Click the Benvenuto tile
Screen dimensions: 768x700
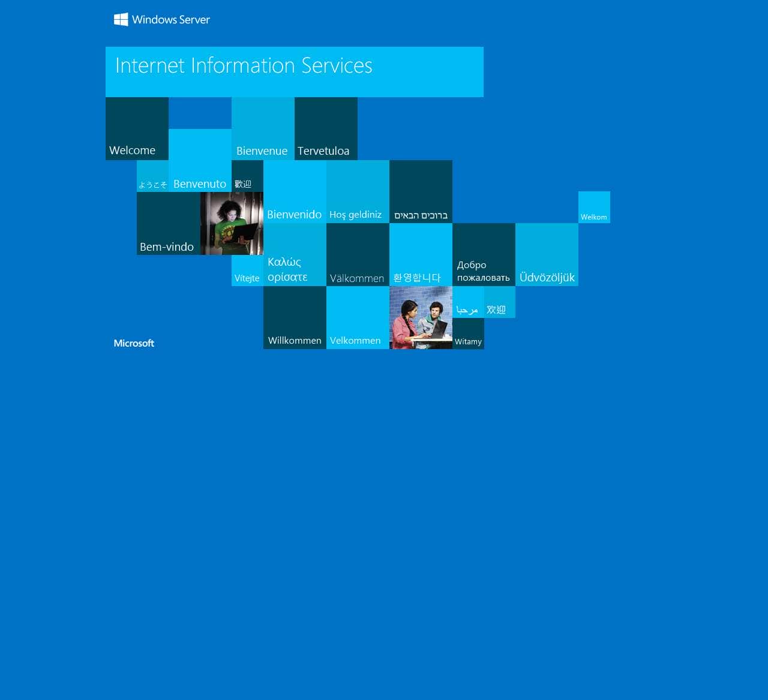[199, 159]
